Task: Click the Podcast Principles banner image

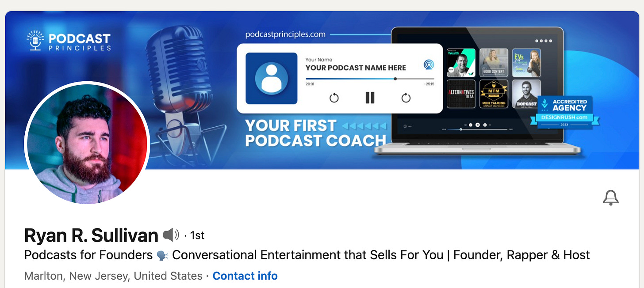Action: point(322,90)
